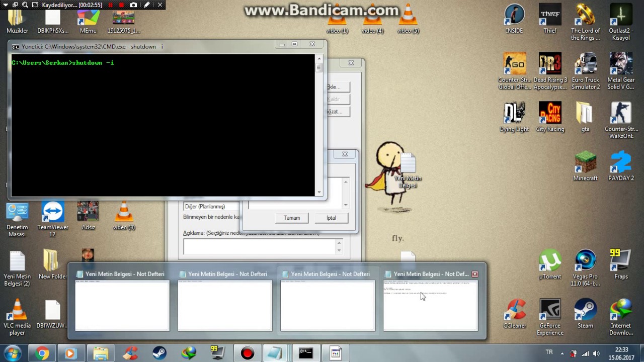Select PAYDAY 2 desktop shortcut
644x362 pixels.
click(621, 166)
